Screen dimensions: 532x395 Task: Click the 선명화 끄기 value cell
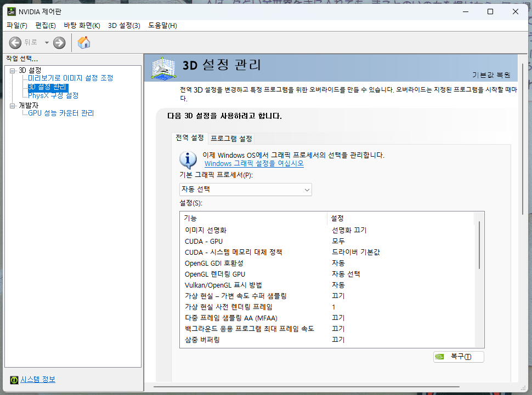pos(349,230)
